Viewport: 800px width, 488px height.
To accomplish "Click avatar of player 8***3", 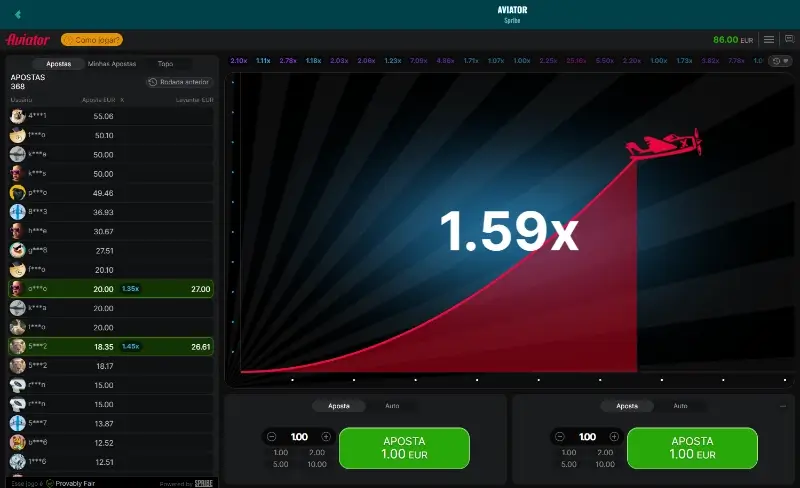I will point(18,212).
